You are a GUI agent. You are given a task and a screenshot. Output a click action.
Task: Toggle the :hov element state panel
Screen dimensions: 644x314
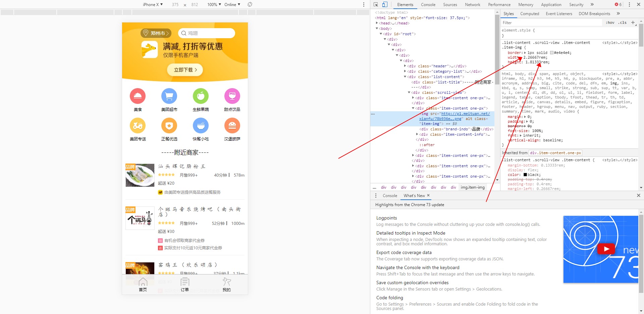(x=610, y=22)
